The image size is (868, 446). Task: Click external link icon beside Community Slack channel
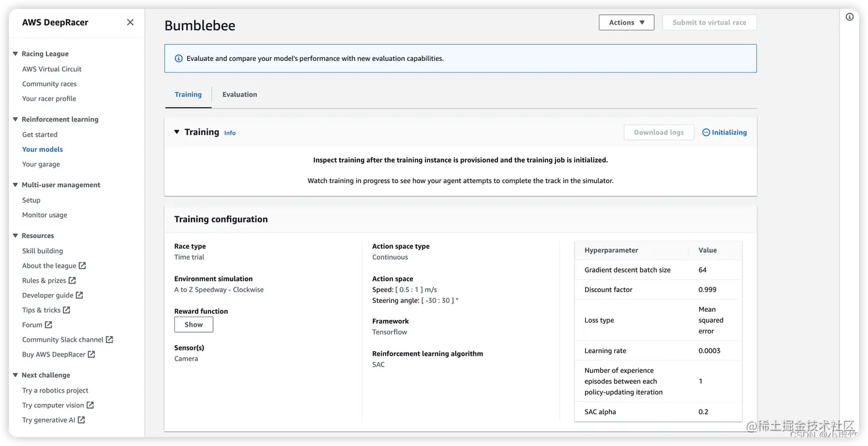(109, 340)
